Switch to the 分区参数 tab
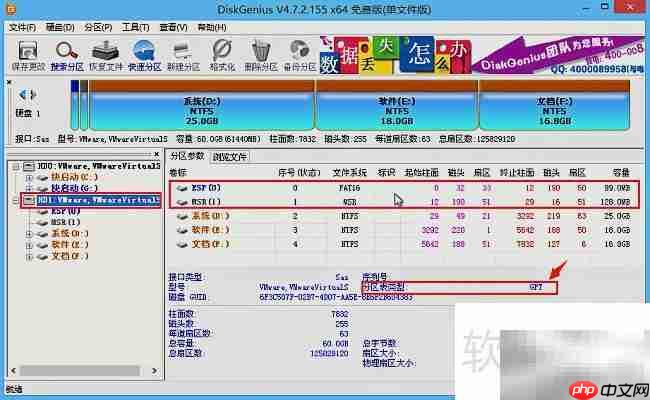This screenshot has height=400, width=650. (x=187, y=156)
